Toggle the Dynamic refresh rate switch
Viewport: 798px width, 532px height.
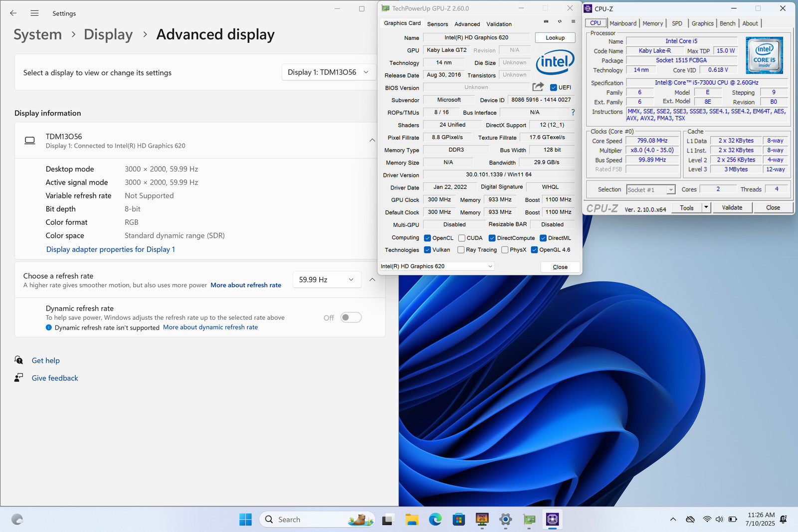pos(351,318)
